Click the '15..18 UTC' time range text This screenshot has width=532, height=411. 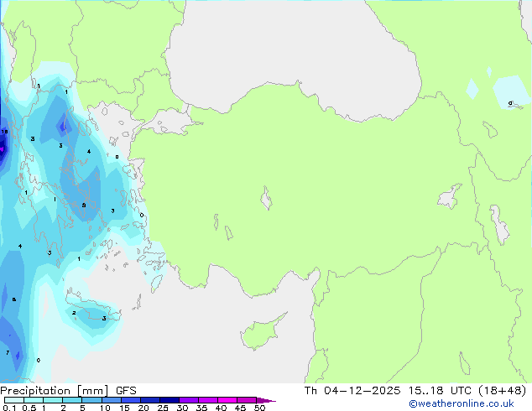(x=440, y=391)
